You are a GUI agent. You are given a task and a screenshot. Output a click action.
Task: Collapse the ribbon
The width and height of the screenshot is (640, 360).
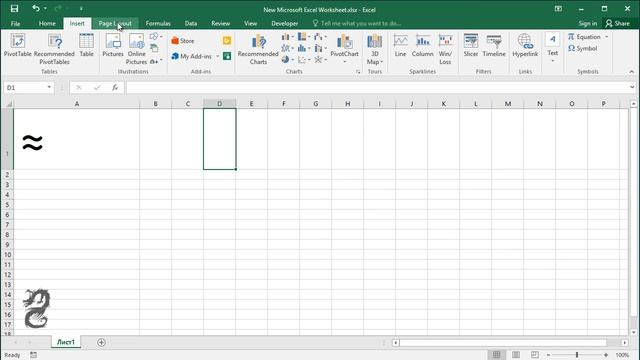pyautogui.click(x=631, y=72)
